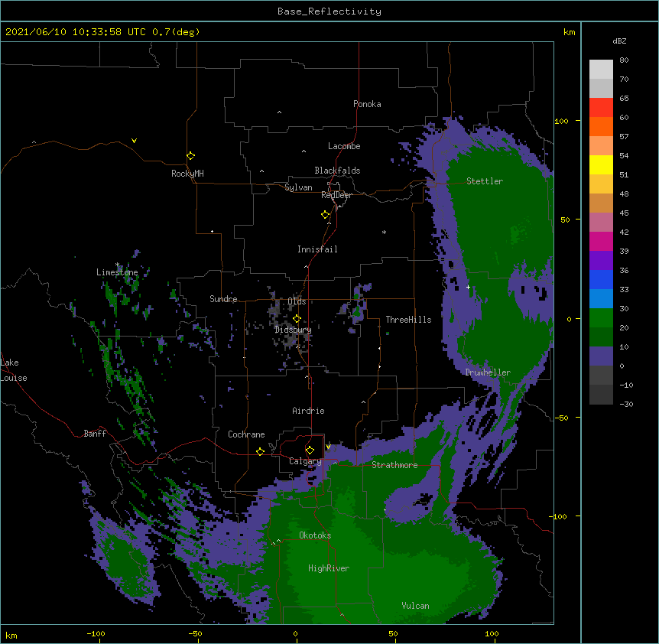Click the Vulcan town label
Viewport: 659px width, 644px height.
tap(415, 606)
